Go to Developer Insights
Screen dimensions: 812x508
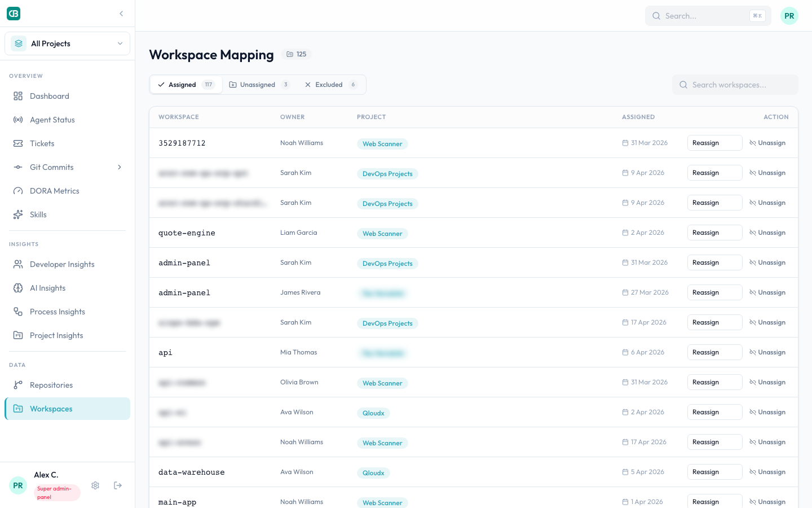[67, 264]
